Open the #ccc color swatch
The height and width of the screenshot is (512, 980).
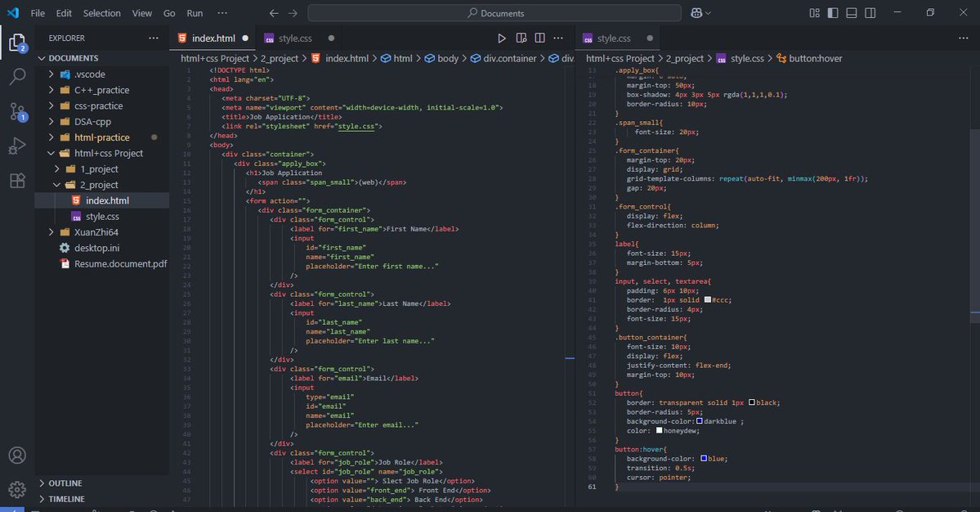708,300
